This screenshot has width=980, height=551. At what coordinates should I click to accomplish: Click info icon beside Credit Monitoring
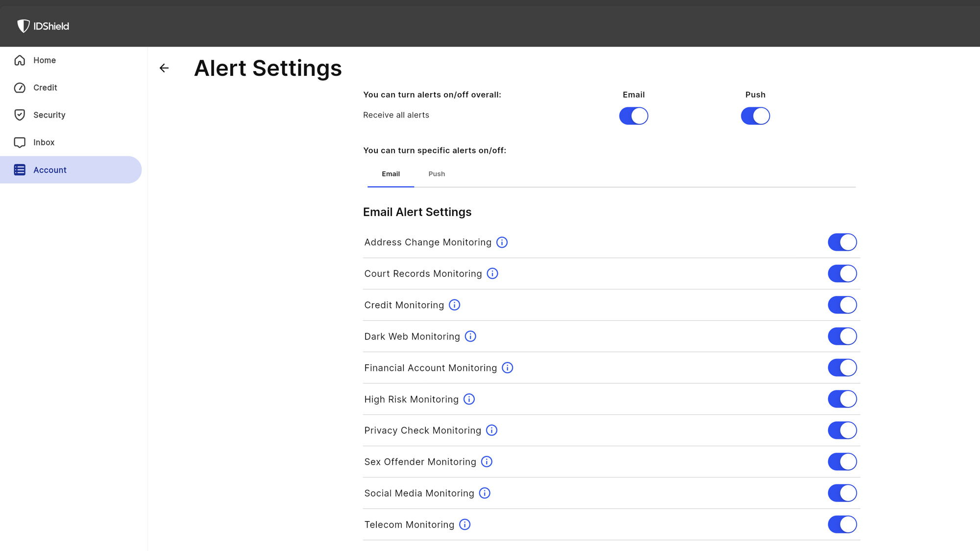tap(454, 305)
